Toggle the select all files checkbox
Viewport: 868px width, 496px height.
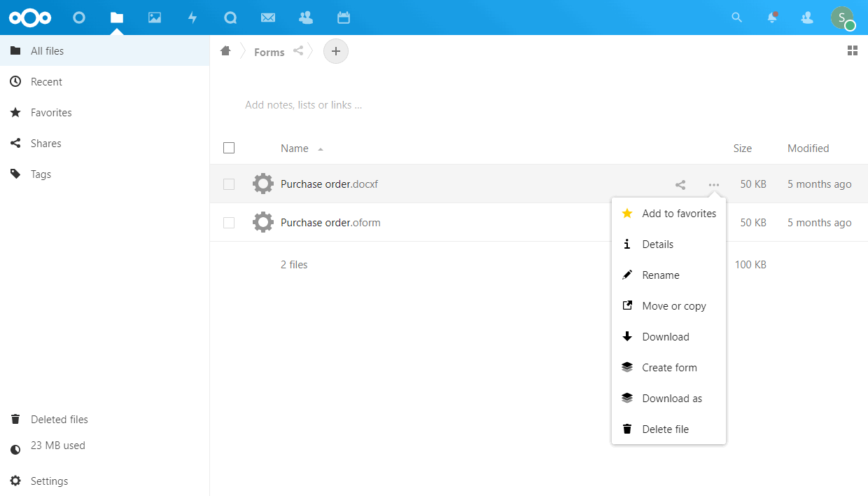(x=229, y=148)
